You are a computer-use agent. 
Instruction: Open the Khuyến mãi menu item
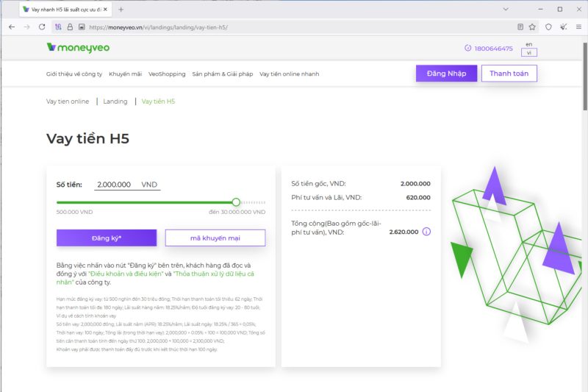point(125,74)
